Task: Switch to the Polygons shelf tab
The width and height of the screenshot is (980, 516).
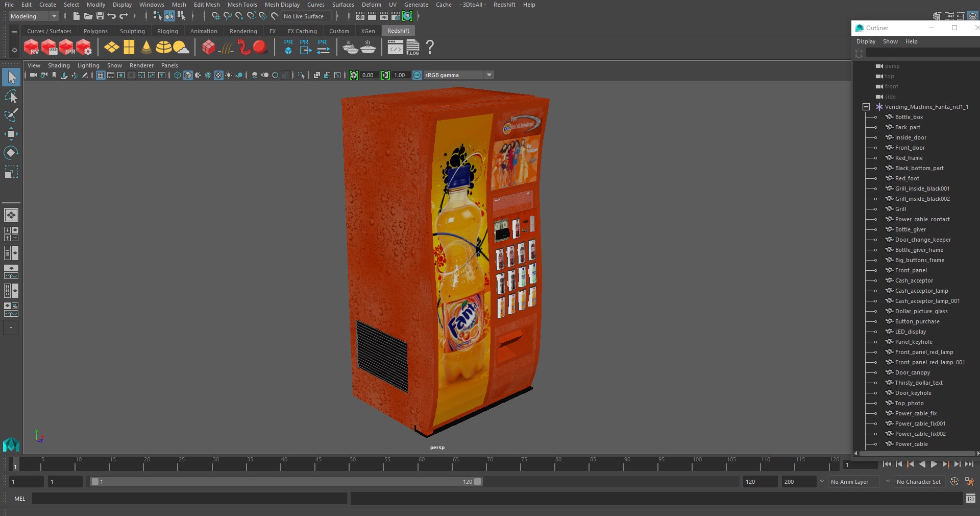Action: [95, 31]
